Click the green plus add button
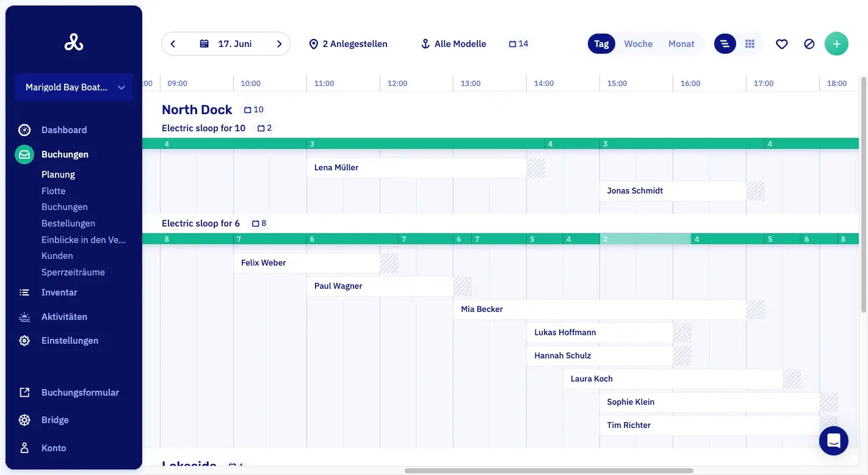The image size is (868, 475). click(x=836, y=44)
